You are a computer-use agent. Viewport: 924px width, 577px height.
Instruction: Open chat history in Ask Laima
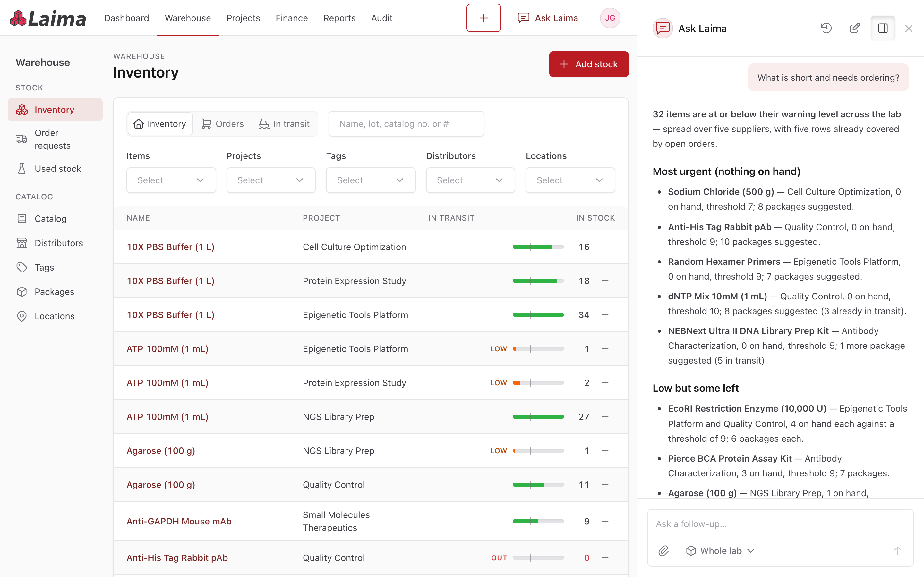(x=826, y=28)
